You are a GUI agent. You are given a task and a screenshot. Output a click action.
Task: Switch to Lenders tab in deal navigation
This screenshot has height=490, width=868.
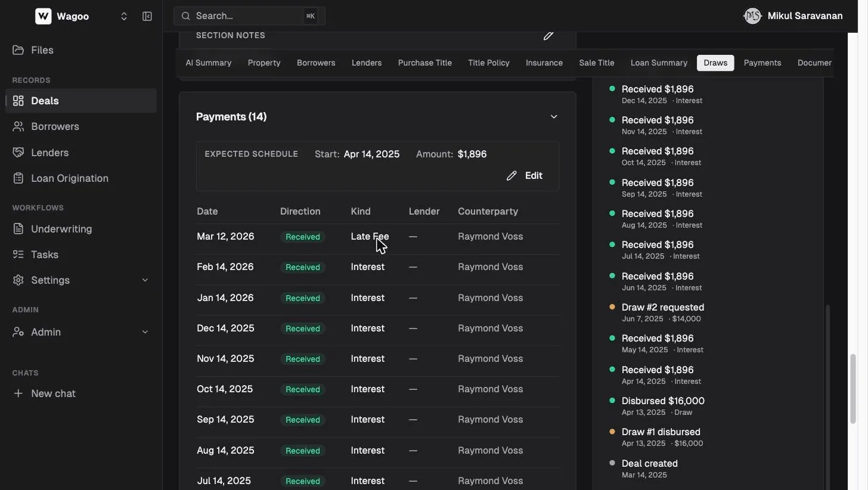(x=367, y=63)
